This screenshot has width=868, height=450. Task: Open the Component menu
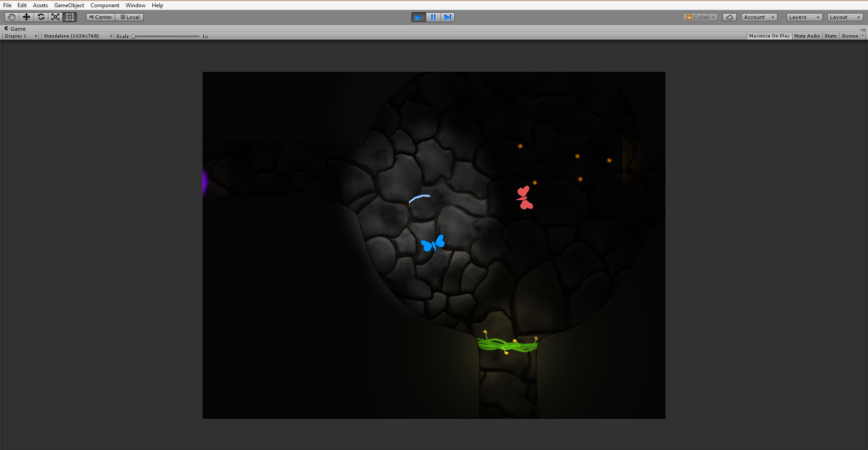104,5
